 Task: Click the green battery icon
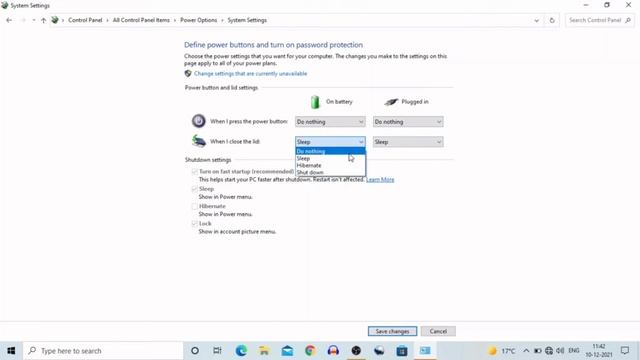(315, 102)
